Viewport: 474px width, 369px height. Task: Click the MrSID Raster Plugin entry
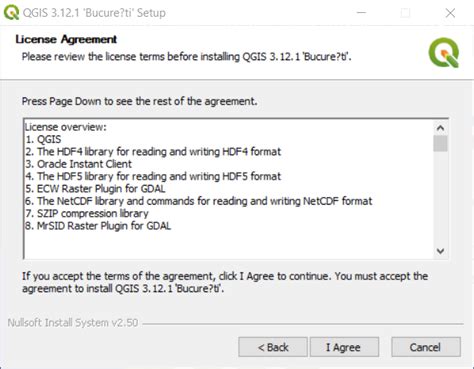pos(98,226)
